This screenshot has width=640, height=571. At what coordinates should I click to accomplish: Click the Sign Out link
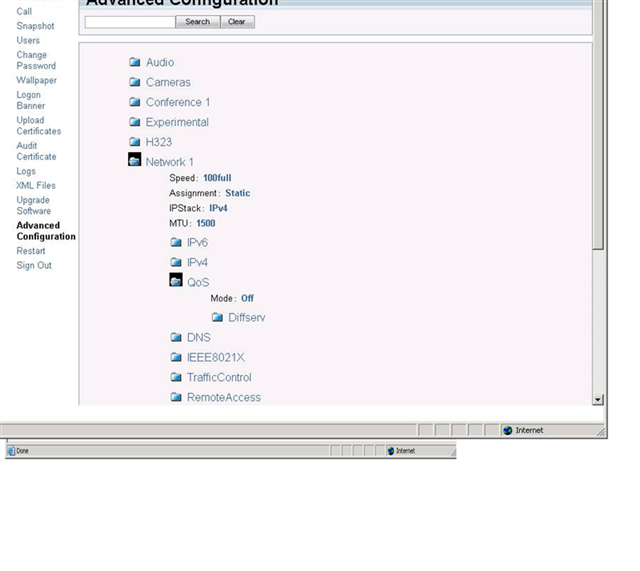pyautogui.click(x=34, y=265)
